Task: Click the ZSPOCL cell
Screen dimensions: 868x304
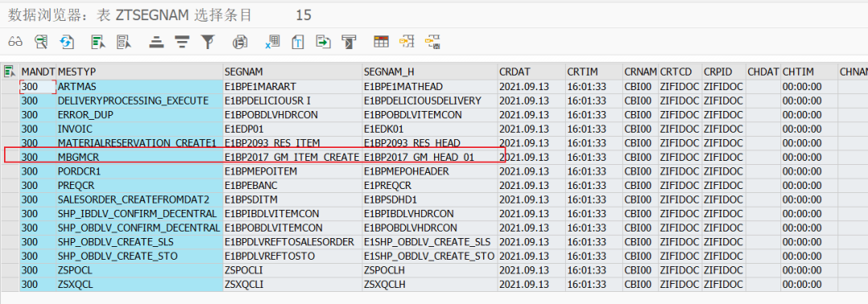Action: click(140, 270)
